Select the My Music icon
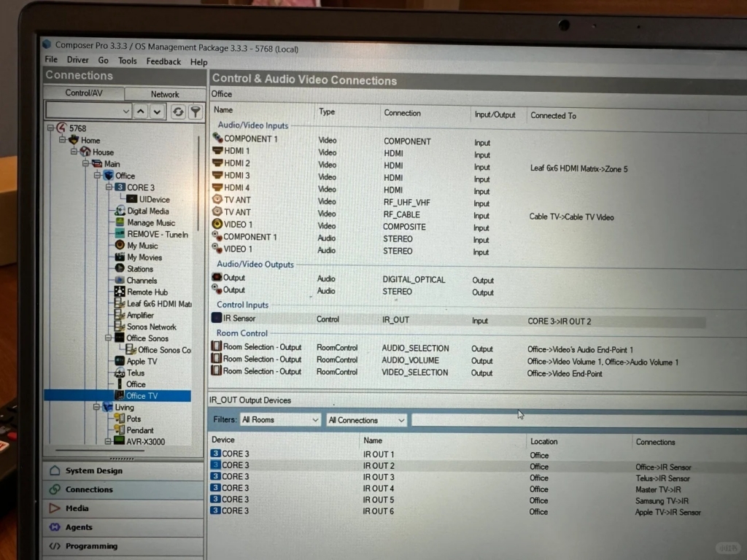Screen dimensions: 747x560 pos(120,245)
